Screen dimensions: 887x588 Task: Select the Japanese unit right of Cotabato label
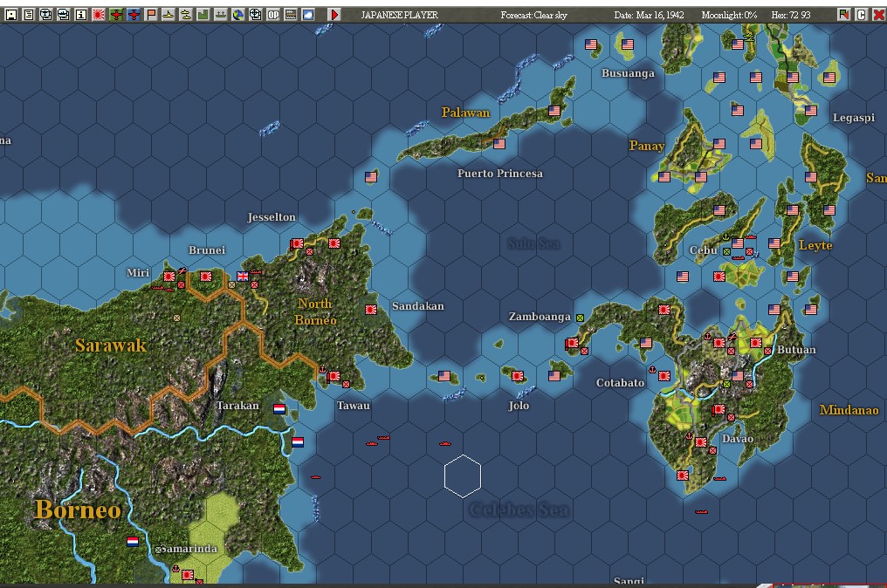pos(664,375)
